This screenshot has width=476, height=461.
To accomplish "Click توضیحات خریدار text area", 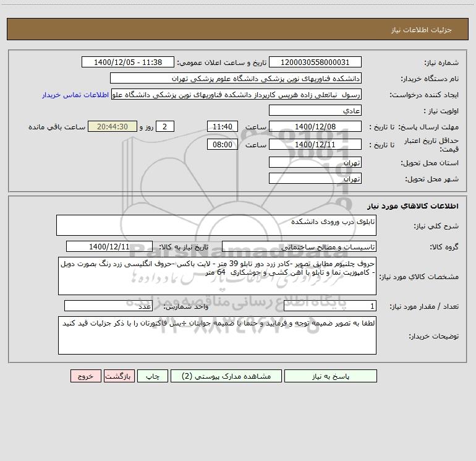I will (217, 335).
